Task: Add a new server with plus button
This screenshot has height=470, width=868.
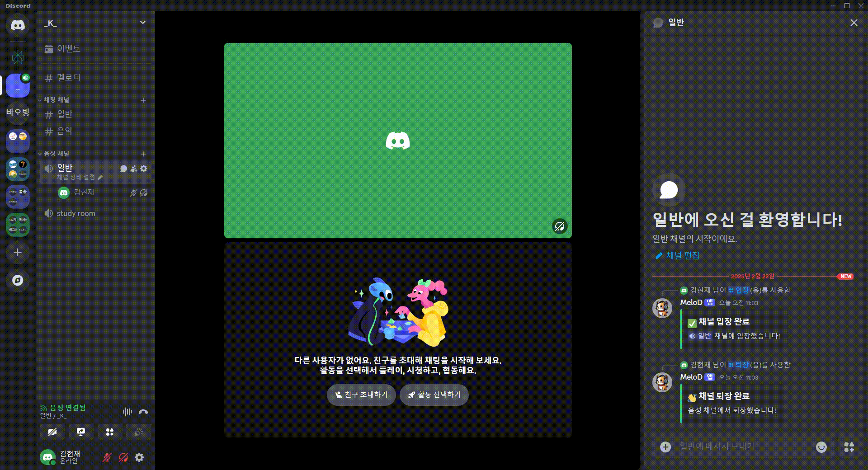Action: point(18,252)
